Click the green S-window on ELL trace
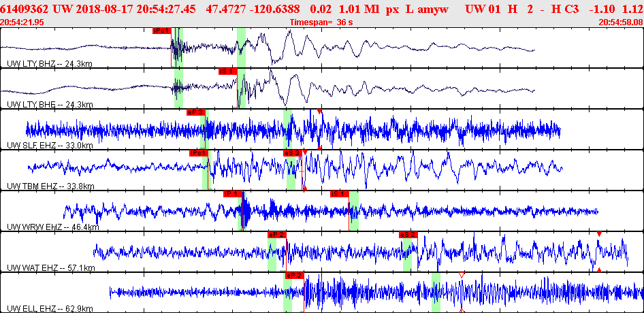644x313 pixels. point(436,293)
